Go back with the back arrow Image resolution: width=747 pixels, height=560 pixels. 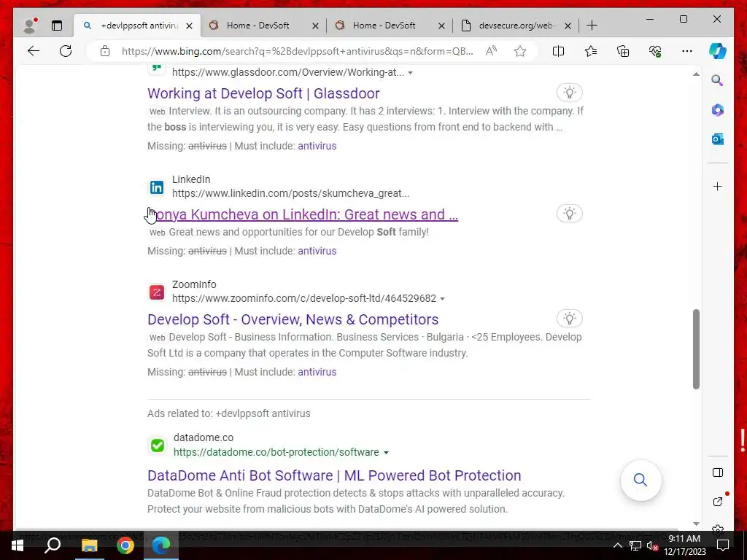click(34, 51)
